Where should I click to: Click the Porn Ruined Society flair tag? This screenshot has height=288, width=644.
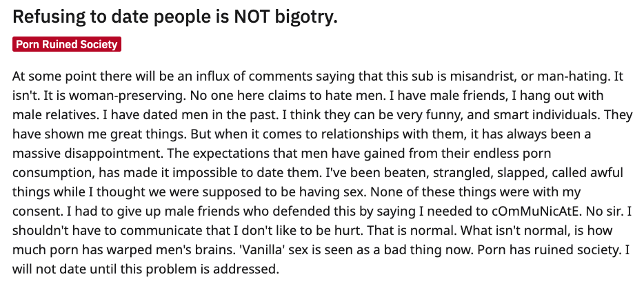pyautogui.click(x=66, y=44)
